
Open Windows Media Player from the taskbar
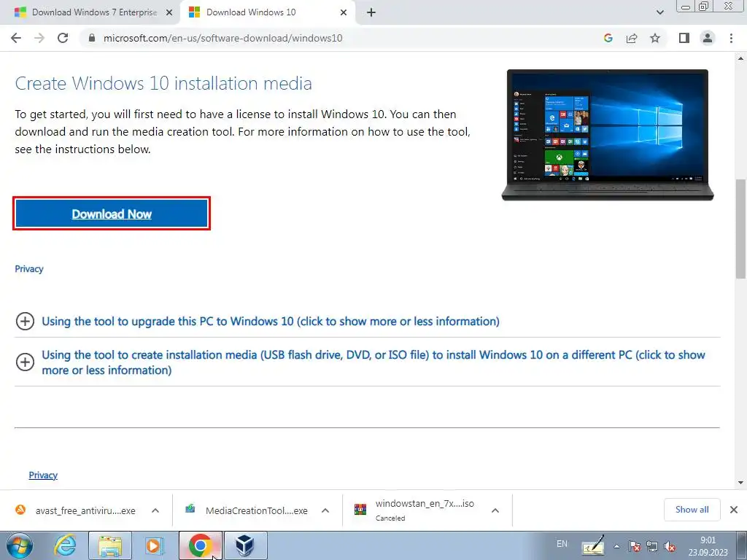pos(155,545)
